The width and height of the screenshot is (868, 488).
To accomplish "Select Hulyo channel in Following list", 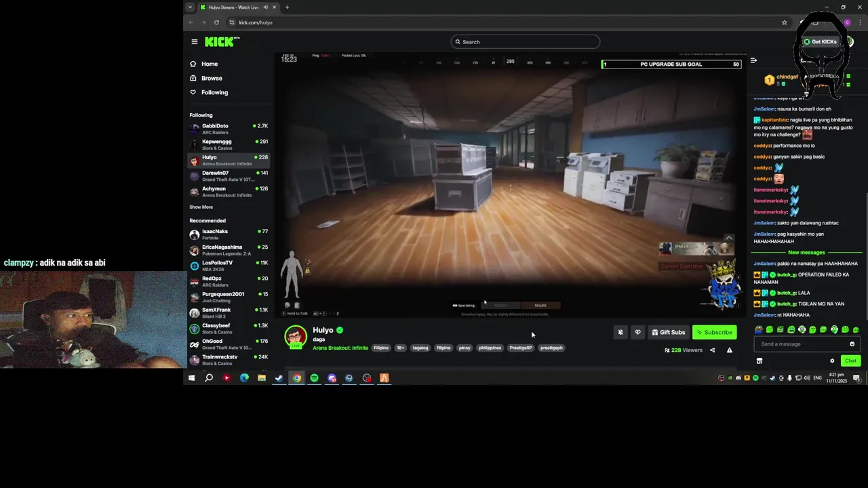I will tap(229, 160).
